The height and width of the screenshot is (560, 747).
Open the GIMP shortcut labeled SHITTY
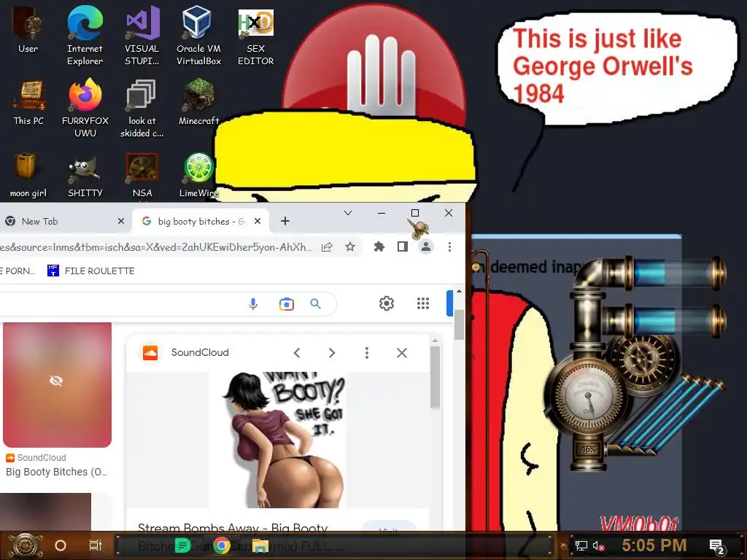tap(85, 175)
